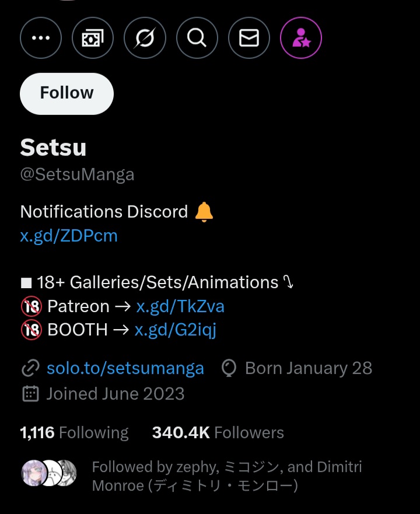
Task: View the 1,116 Following list
Action: coord(75,432)
